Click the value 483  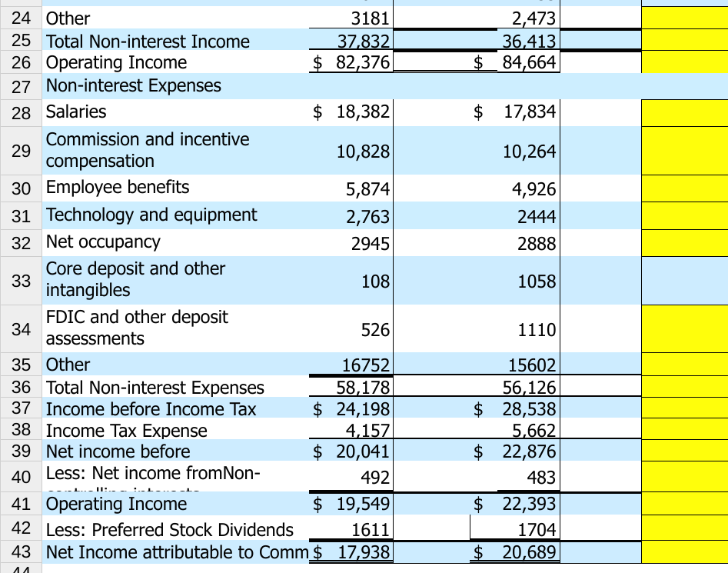pos(541,478)
